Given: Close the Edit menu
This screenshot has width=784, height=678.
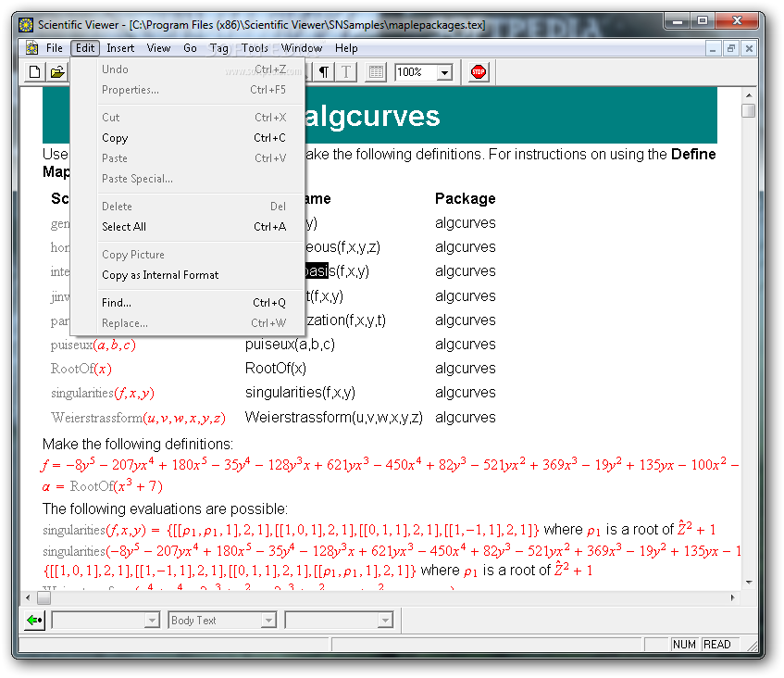Looking at the screenshot, I should point(85,48).
